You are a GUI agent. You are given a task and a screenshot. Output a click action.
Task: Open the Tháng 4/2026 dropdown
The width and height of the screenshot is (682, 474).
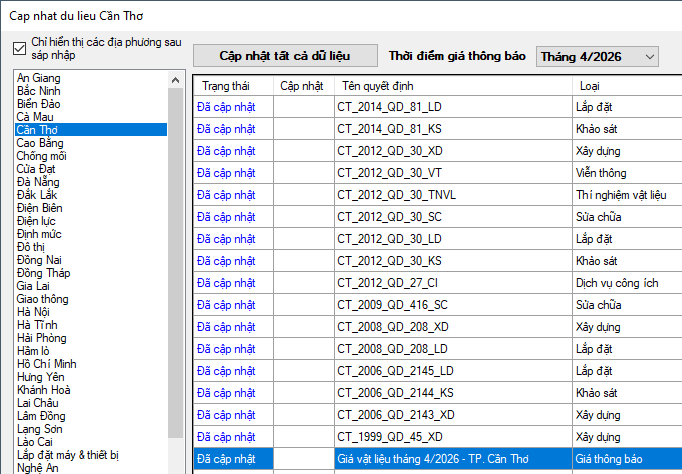(597, 57)
